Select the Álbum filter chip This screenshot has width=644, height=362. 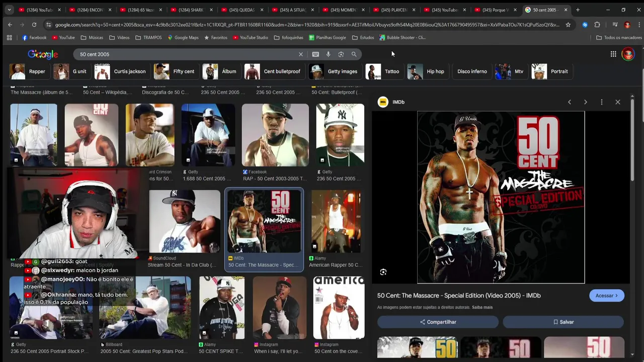coord(221,71)
